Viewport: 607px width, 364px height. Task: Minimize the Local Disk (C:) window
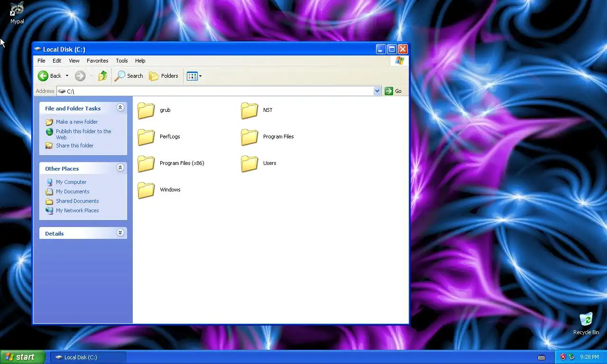point(381,49)
